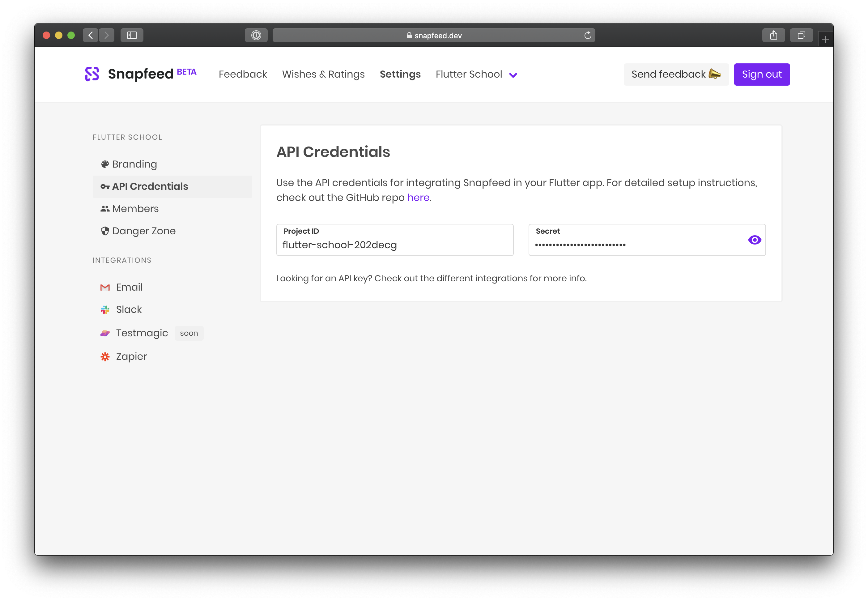Viewport: 868px width, 601px height.
Task: Open the Safari share menu icon
Action: pos(773,35)
